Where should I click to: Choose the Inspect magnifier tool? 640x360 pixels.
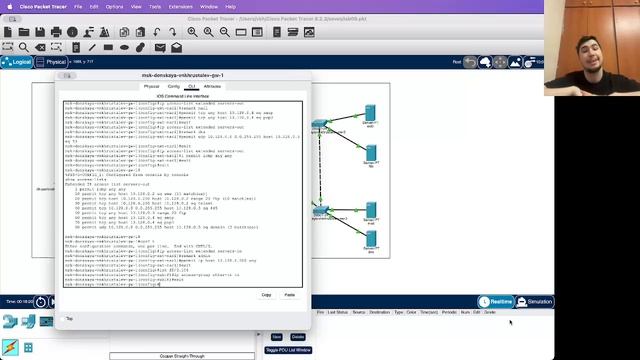pos(24,47)
